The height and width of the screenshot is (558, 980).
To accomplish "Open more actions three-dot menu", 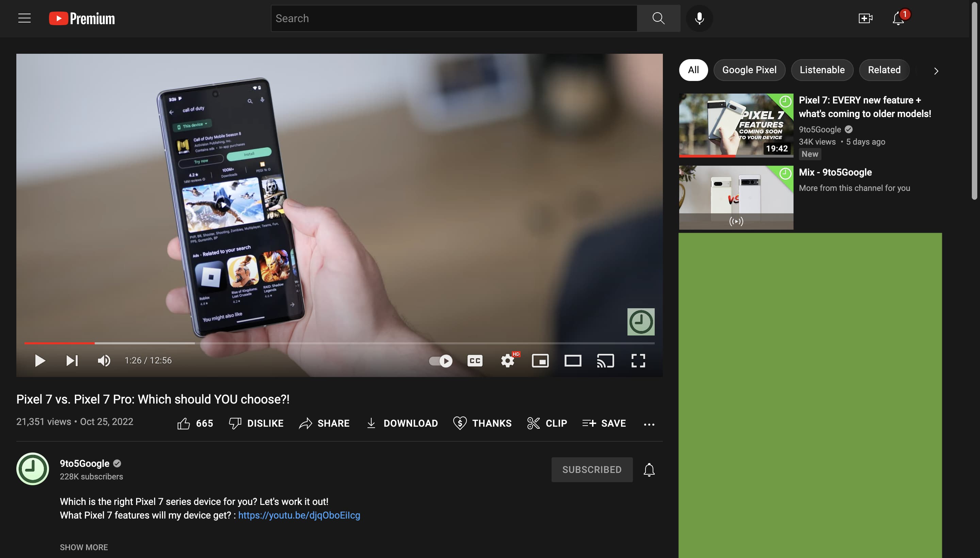I will [x=649, y=424].
